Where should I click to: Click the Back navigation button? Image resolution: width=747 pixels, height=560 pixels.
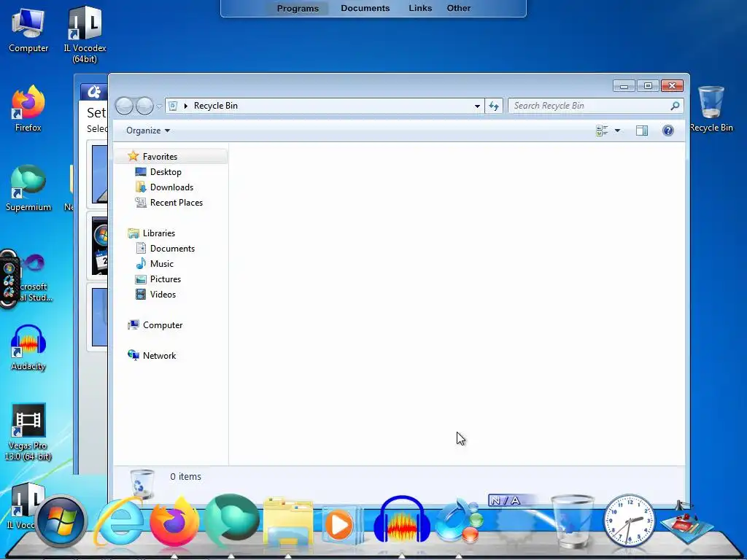point(124,106)
